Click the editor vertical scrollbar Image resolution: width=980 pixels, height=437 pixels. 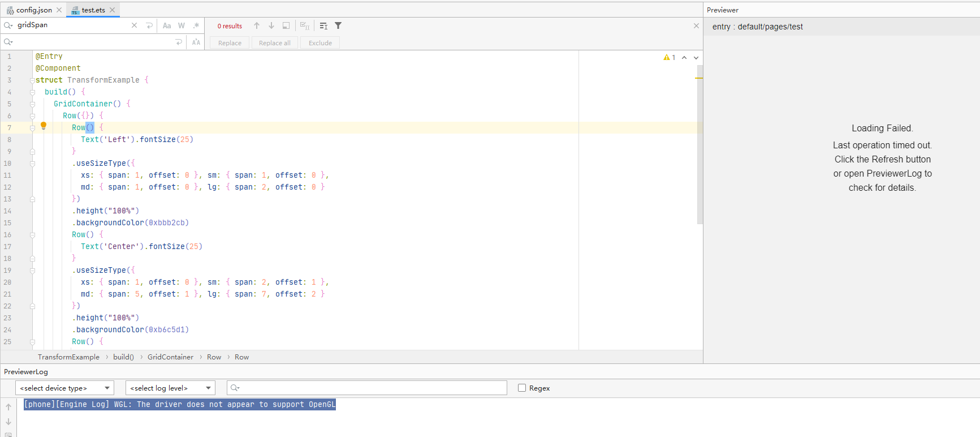pyautogui.click(x=700, y=144)
